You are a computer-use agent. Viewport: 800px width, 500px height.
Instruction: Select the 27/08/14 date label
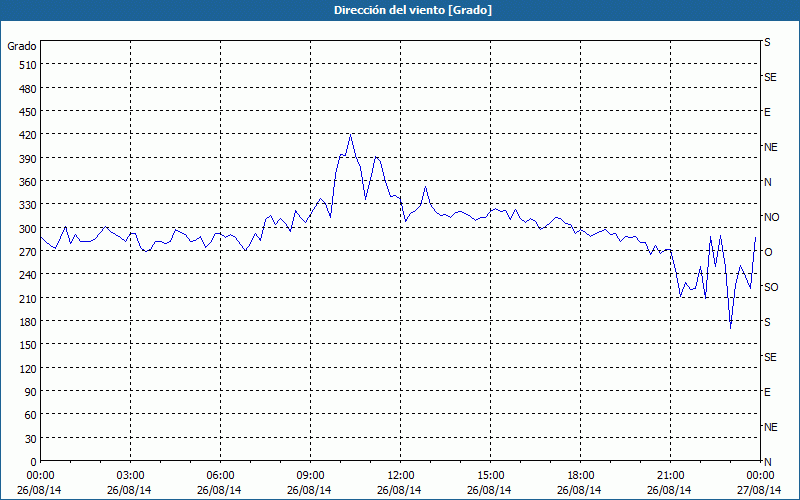pyautogui.click(x=759, y=490)
